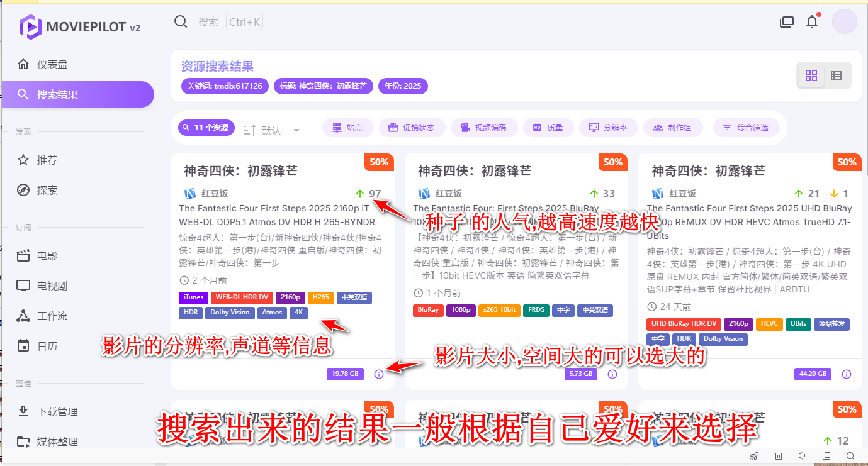Open the user avatar menu
This screenshot has width=868, height=466.
point(844,21)
